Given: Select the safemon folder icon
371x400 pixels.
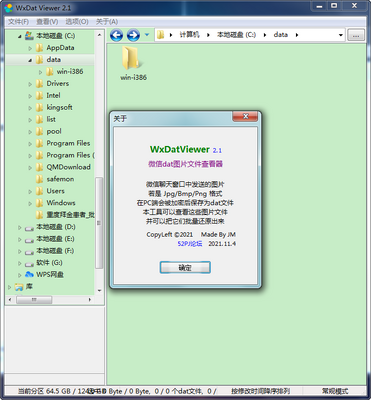Looking at the screenshot, I should [x=39, y=179].
